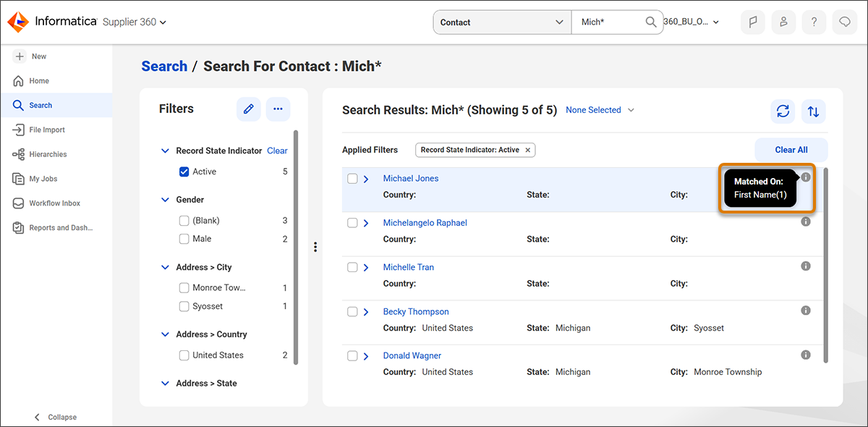The image size is (868, 427).
Task: Open the Becky Thompson contact link
Action: 416,312
